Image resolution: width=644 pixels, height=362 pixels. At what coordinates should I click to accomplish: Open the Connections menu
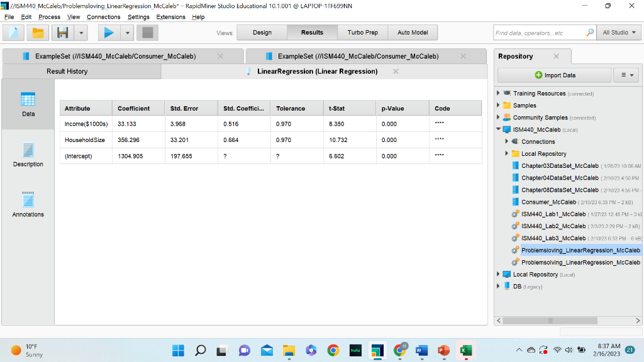click(104, 17)
